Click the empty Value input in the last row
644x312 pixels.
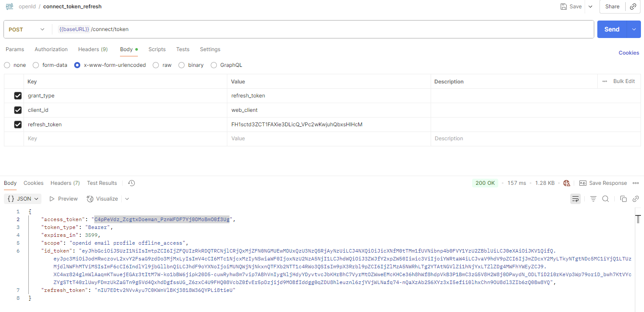point(329,139)
